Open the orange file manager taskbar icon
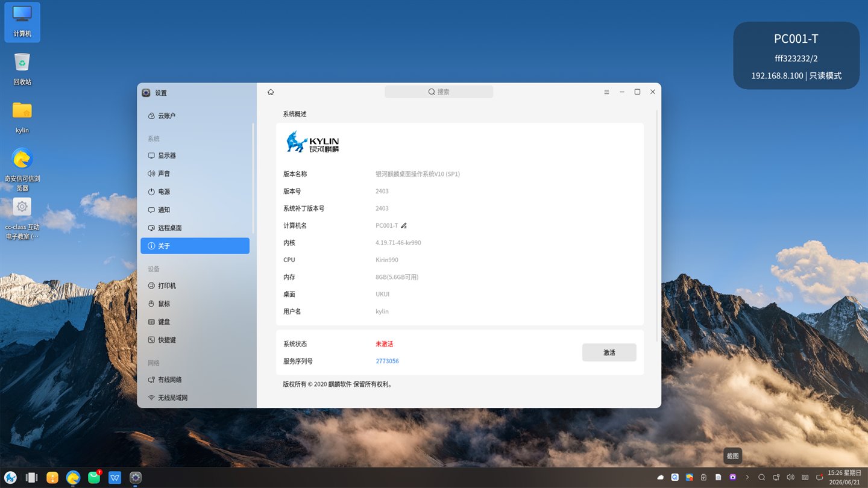The width and height of the screenshot is (868, 488). pyautogui.click(x=52, y=478)
